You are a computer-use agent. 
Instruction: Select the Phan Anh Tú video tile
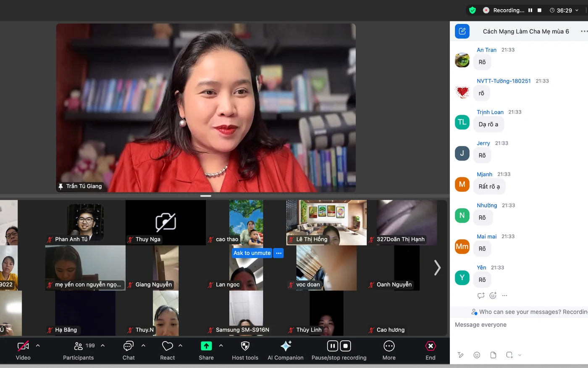[x=85, y=222]
